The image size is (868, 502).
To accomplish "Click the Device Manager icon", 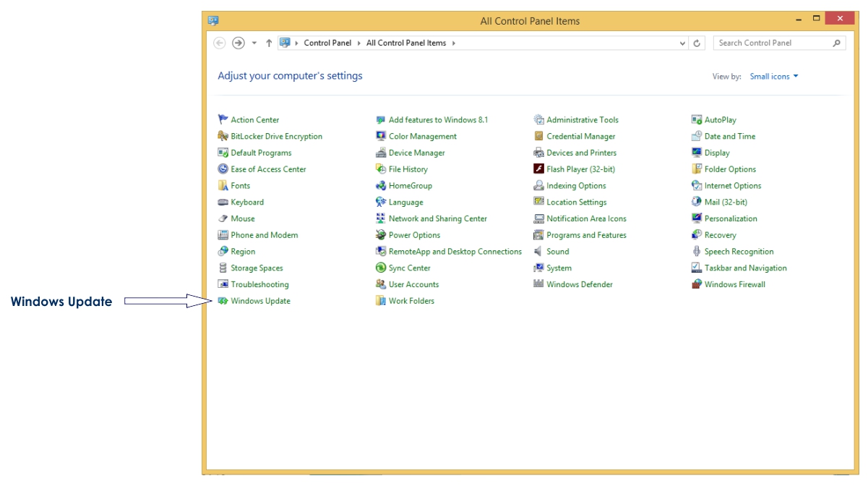I will pyautogui.click(x=381, y=153).
